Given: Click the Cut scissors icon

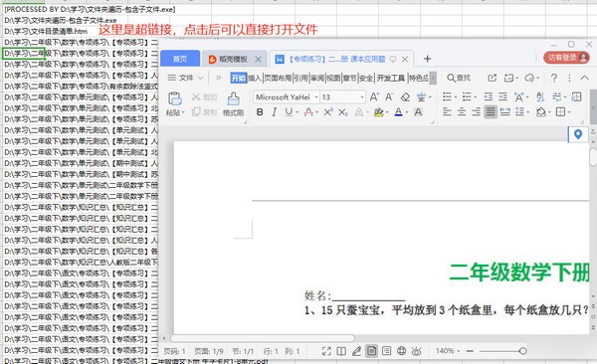Looking at the screenshot, I should 196,97.
